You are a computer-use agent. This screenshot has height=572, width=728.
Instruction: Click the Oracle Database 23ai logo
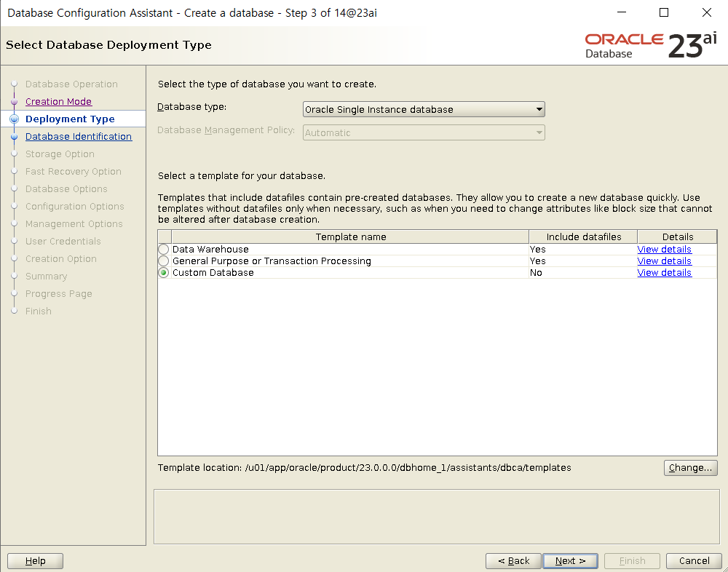tap(651, 46)
